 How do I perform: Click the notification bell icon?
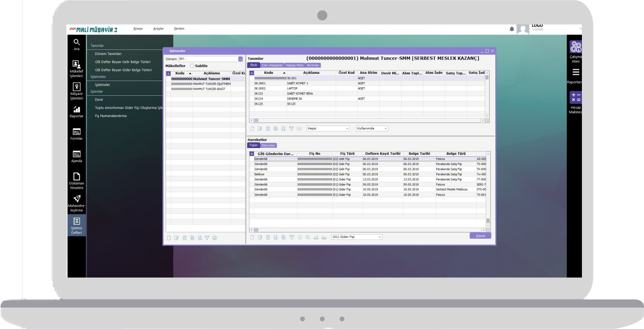512,29
